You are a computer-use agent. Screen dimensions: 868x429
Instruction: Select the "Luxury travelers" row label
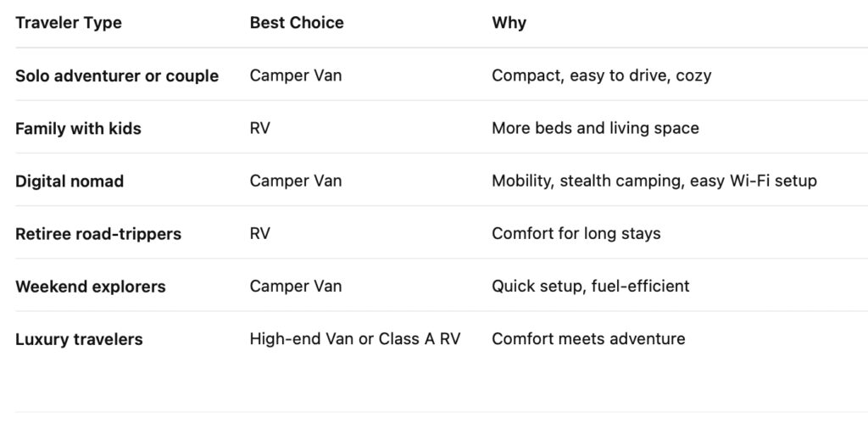tap(79, 339)
